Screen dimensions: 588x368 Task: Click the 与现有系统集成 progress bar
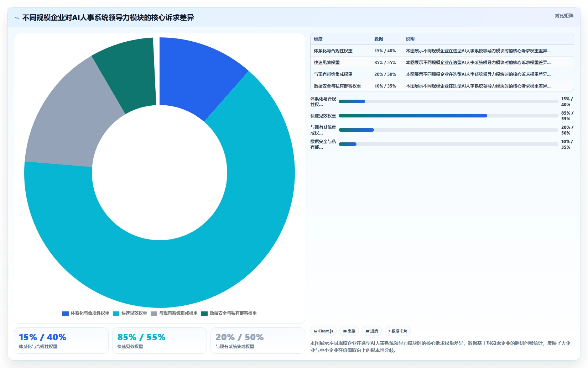point(448,130)
